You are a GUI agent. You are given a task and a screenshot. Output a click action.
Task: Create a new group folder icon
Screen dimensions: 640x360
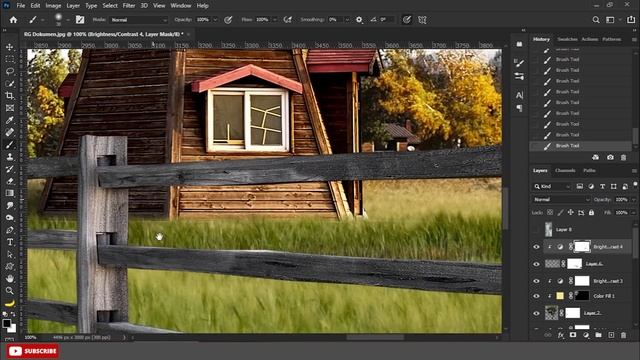pyautogui.click(x=598, y=335)
